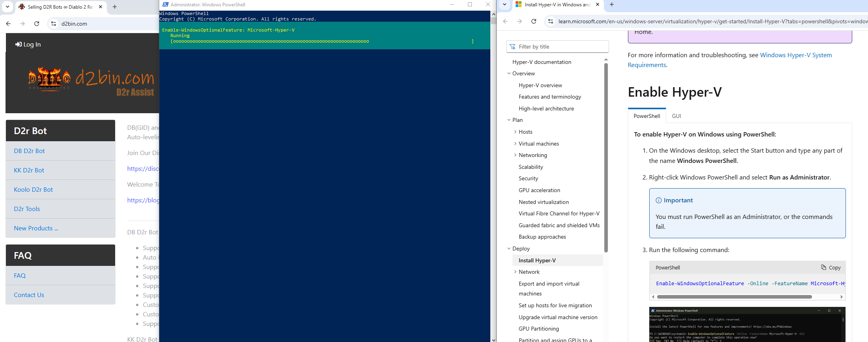Image resolution: width=868 pixels, height=342 pixels.
Task: Open Upgrade virtual machine version article
Action: pyautogui.click(x=558, y=317)
